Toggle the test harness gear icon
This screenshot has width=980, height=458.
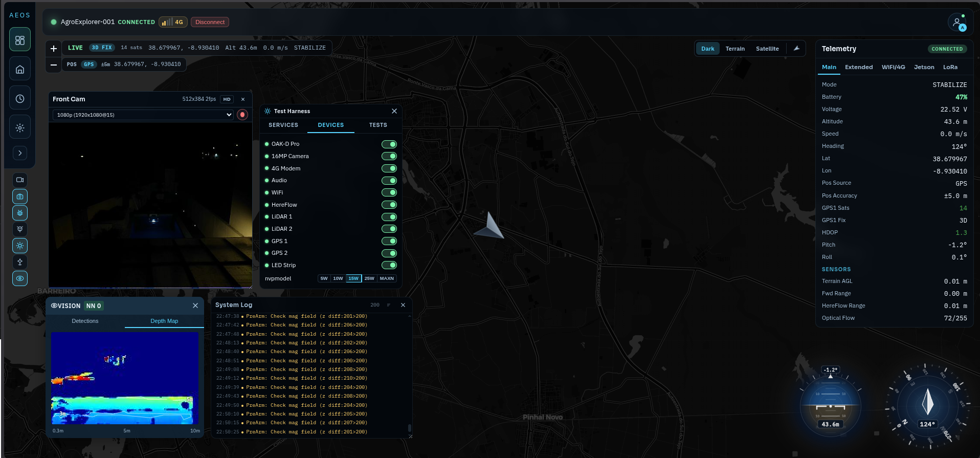pos(20,246)
